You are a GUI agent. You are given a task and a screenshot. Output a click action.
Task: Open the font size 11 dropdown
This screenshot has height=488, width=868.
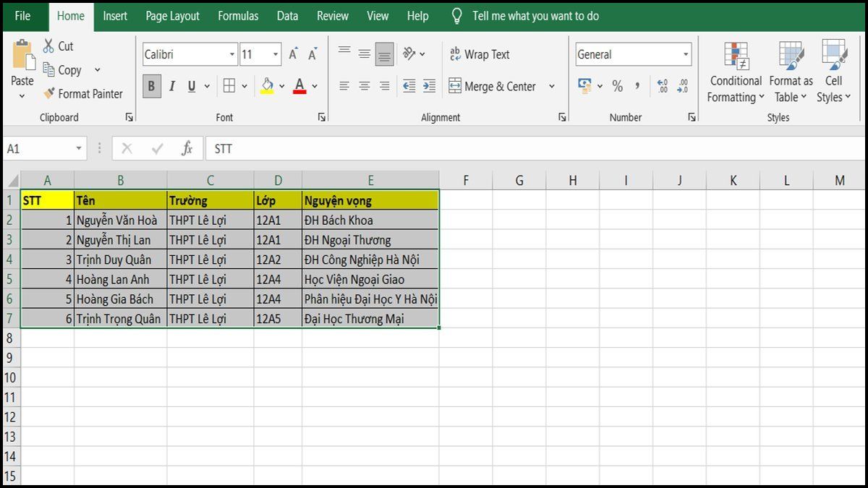coord(276,54)
